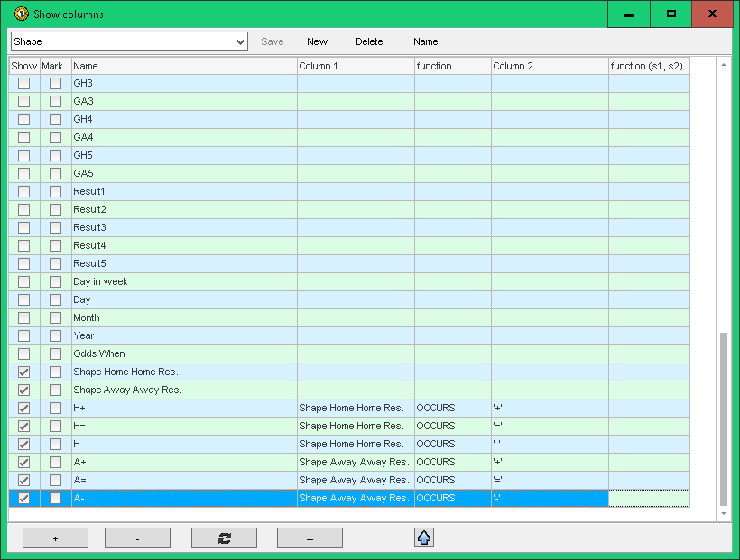Click scrollbar up arrow
The height and width of the screenshot is (560, 740).
pos(723,65)
